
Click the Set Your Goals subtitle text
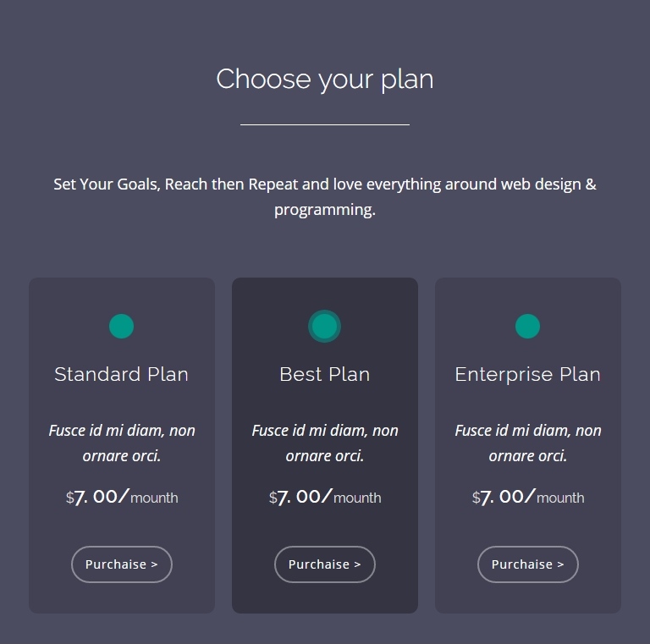coord(325,197)
